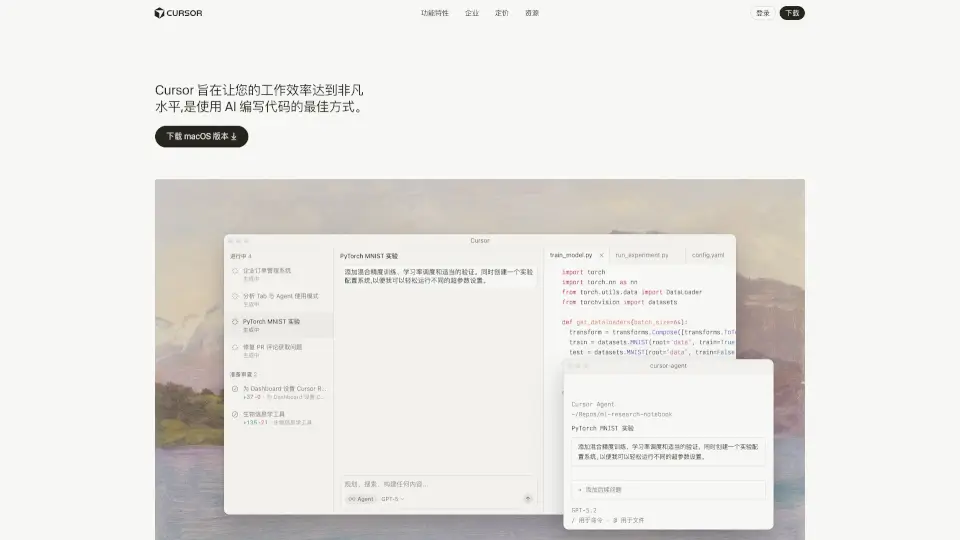
Task: Click the spinner icon beside 修复 PR 评论获取问题
Action: click(235, 348)
